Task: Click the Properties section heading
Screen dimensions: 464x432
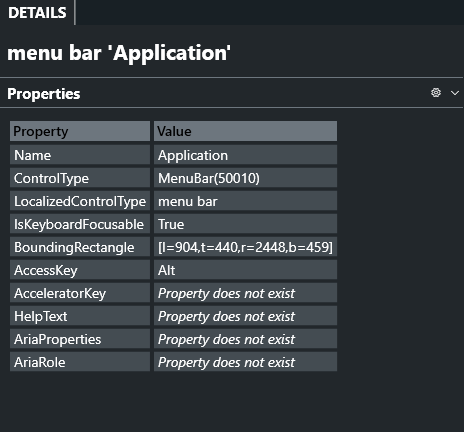Action: pos(44,94)
